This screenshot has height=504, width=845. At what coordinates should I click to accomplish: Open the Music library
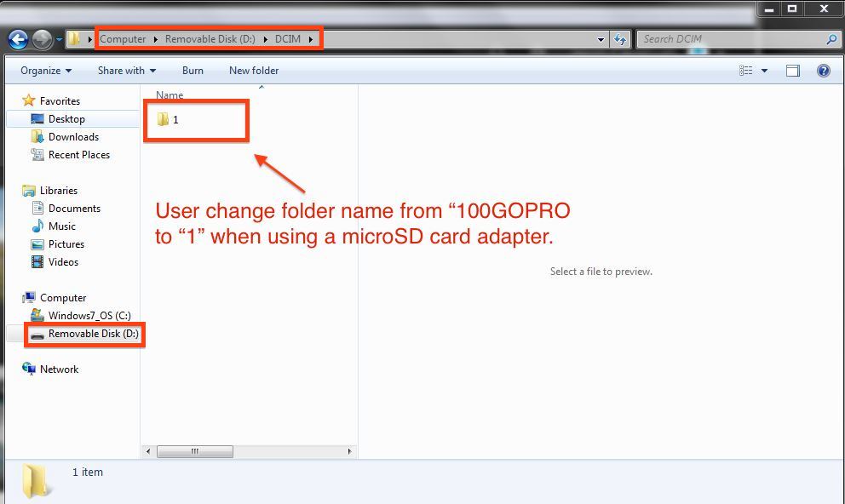[62, 226]
